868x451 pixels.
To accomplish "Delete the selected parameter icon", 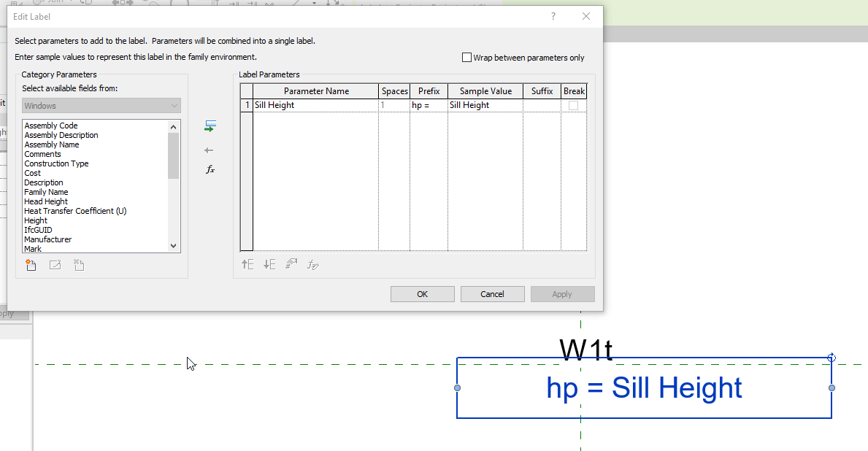I will click(x=78, y=265).
